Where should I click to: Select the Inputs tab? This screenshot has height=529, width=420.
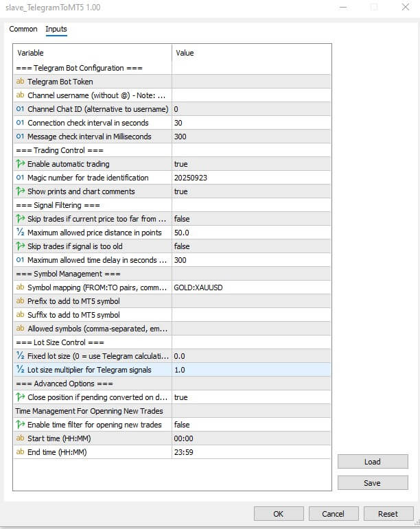click(x=56, y=30)
